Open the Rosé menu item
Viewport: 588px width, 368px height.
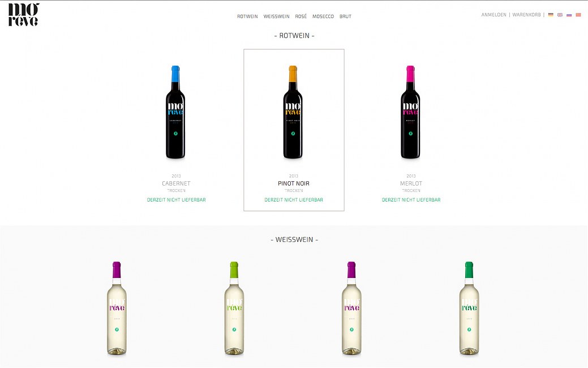point(301,16)
